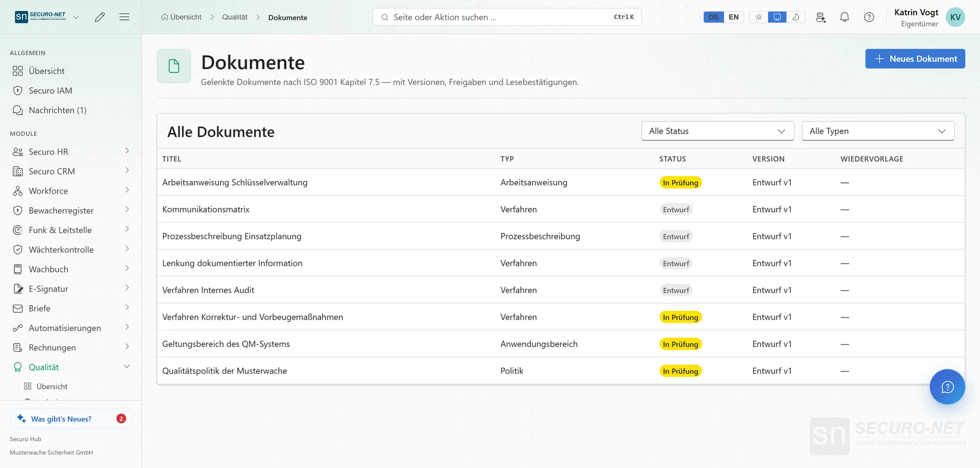Open row Lenkung dokumentierter Information
Screen dimensions: 980x468
pyautogui.click(x=561, y=263)
